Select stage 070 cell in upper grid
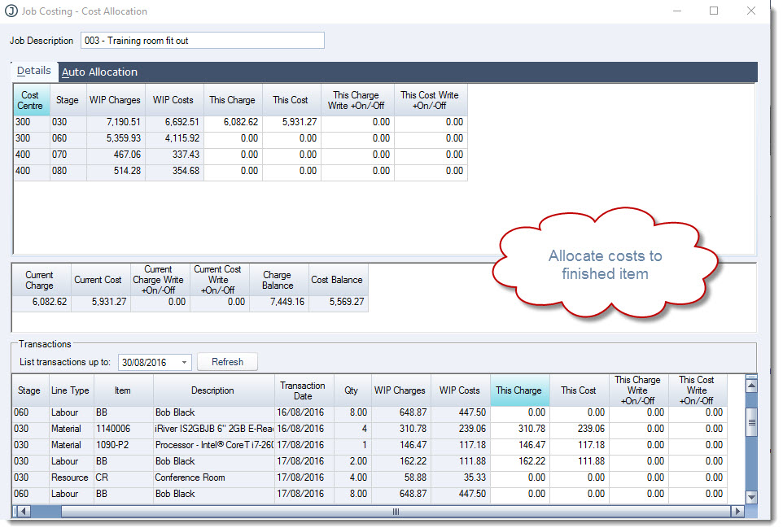The width and height of the screenshot is (783, 532). pyautogui.click(x=68, y=155)
